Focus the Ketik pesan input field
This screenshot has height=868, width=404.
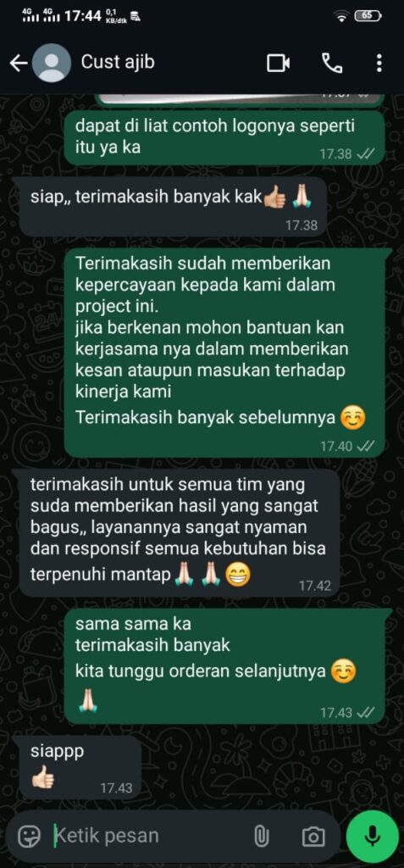149,835
